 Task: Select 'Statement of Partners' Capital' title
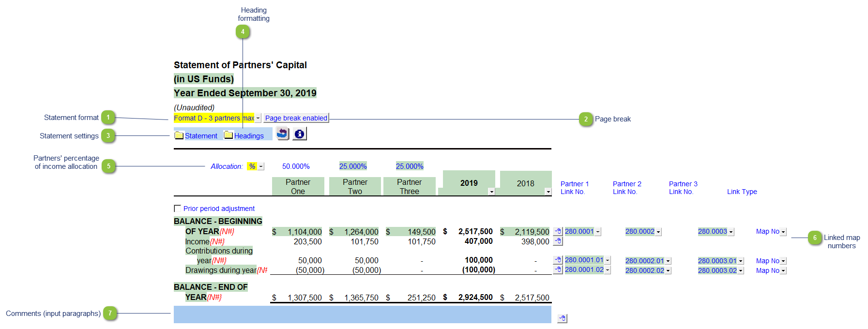point(240,65)
